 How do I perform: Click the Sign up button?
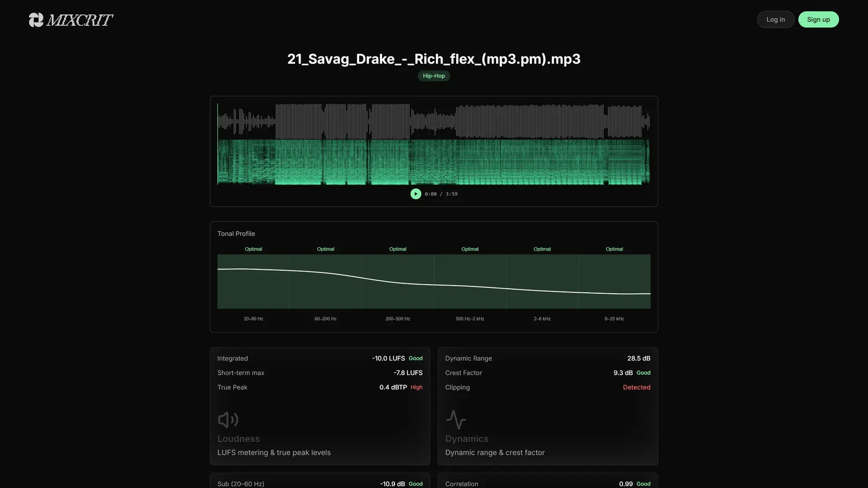(x=818, y=19)
